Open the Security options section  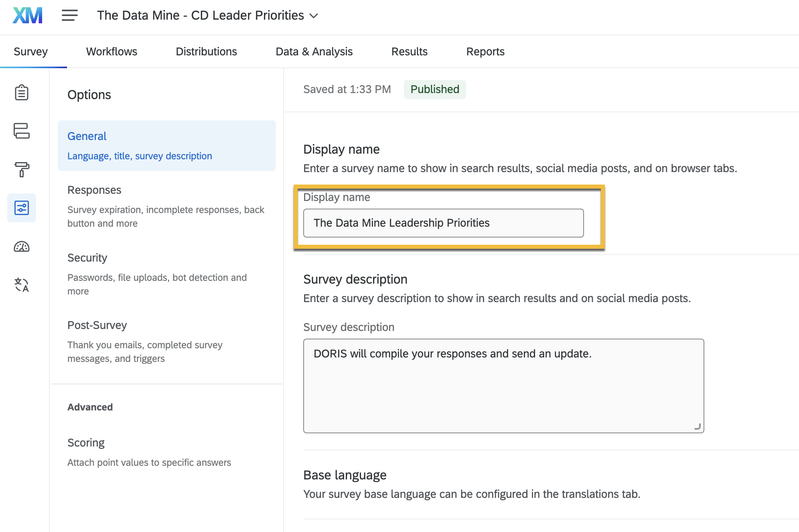click(x=167, y=274)
